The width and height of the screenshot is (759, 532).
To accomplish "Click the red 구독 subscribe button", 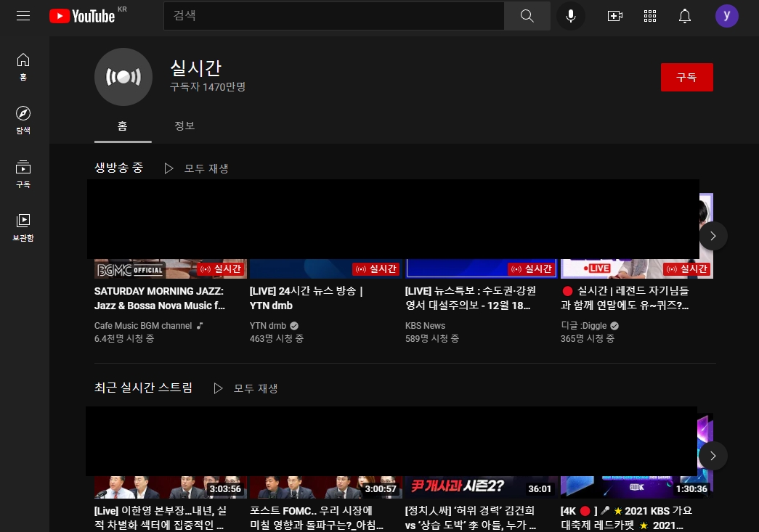I will tap(686, 77).
